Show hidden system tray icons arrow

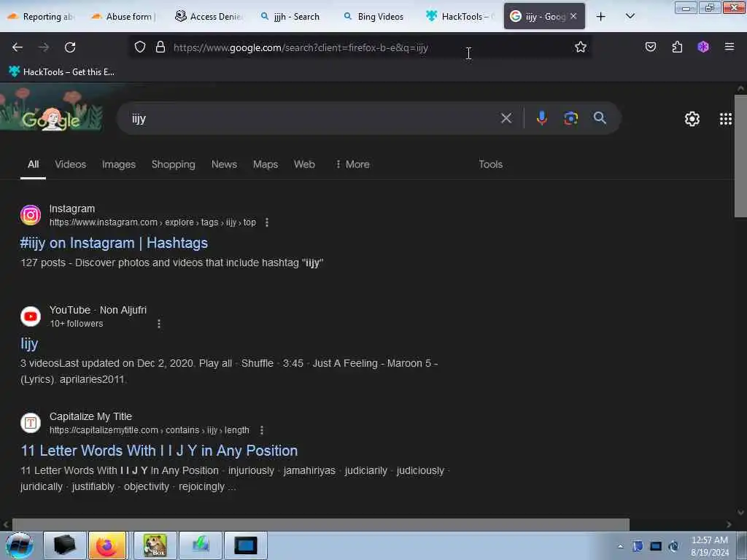620,546
